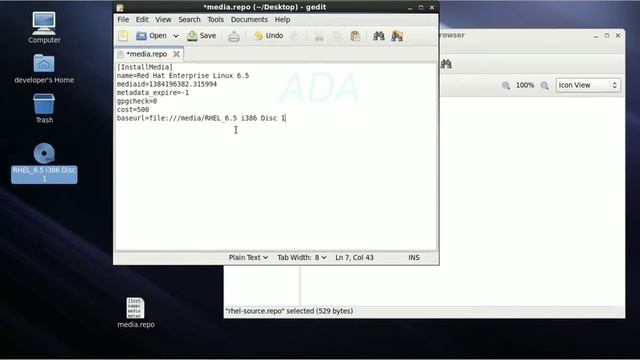The width and height of the screenshot is (640, 360).
Task: Select the media.repo desktop file icon
Action: coord(136,313)
